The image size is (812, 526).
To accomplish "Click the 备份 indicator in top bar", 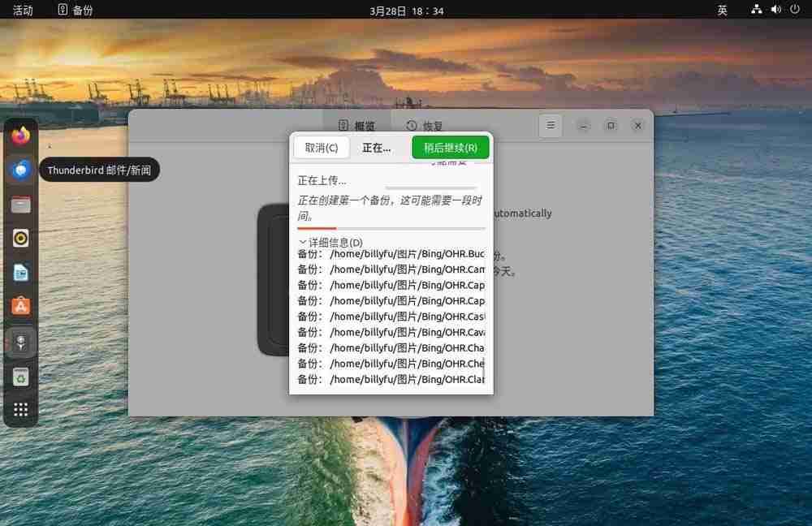I will 74,10.
